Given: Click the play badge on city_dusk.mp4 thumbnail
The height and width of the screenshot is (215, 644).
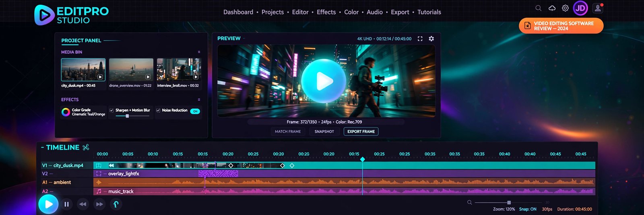Looking at the screenshot, I should coord(100,77).
